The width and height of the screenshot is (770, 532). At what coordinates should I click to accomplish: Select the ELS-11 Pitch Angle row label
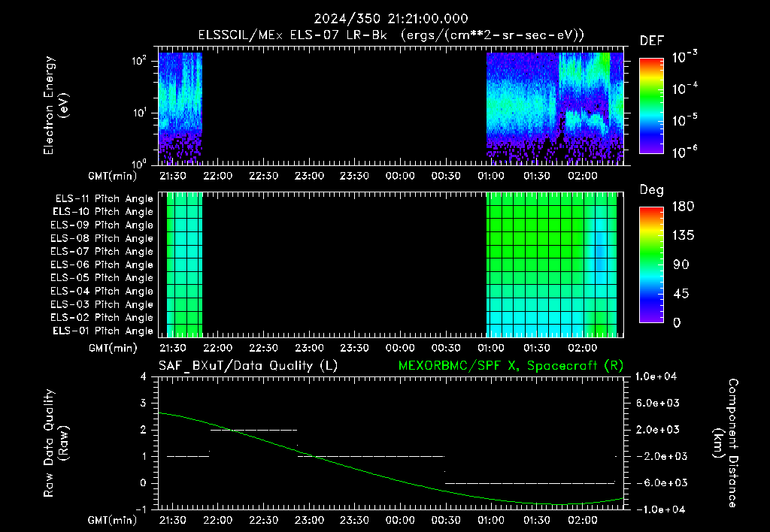[x=104, y=199]
